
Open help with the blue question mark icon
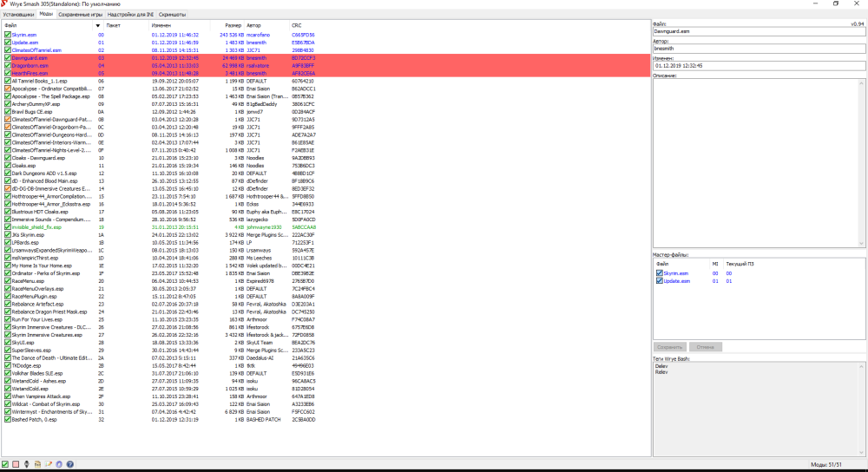[69, 464]
